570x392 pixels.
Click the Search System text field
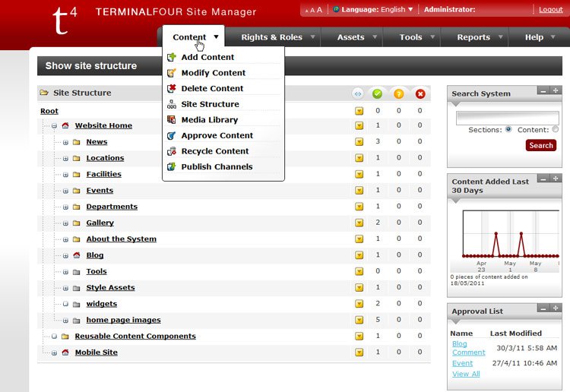click(507, 118)
